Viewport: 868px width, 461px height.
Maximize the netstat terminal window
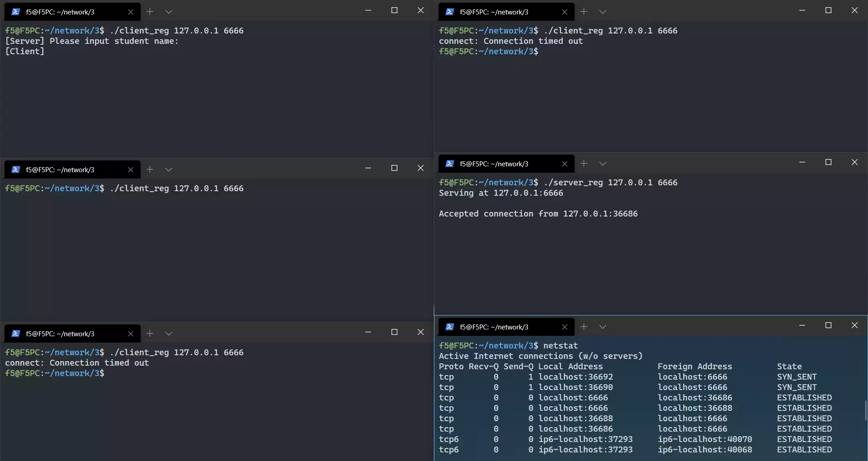pyautogui.click(x=828, y=325)
